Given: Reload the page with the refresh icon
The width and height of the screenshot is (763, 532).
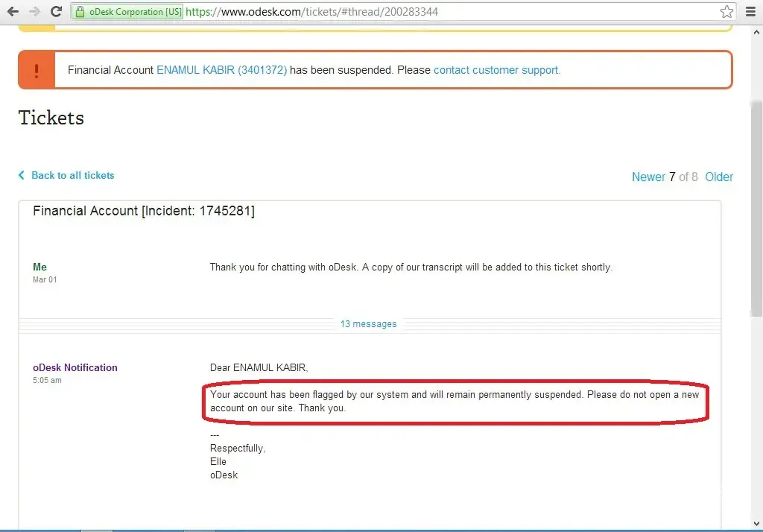Looking at the screenshot, I should click(56, 12).
